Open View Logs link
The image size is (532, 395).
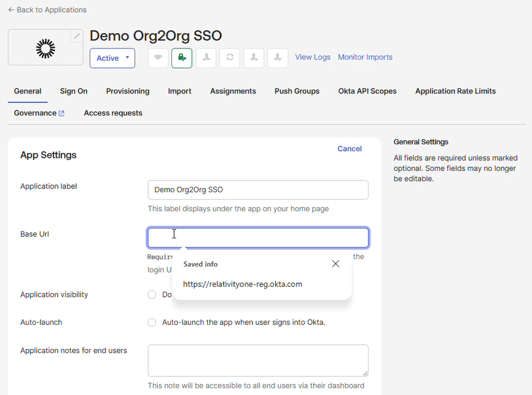pos(313,57)
